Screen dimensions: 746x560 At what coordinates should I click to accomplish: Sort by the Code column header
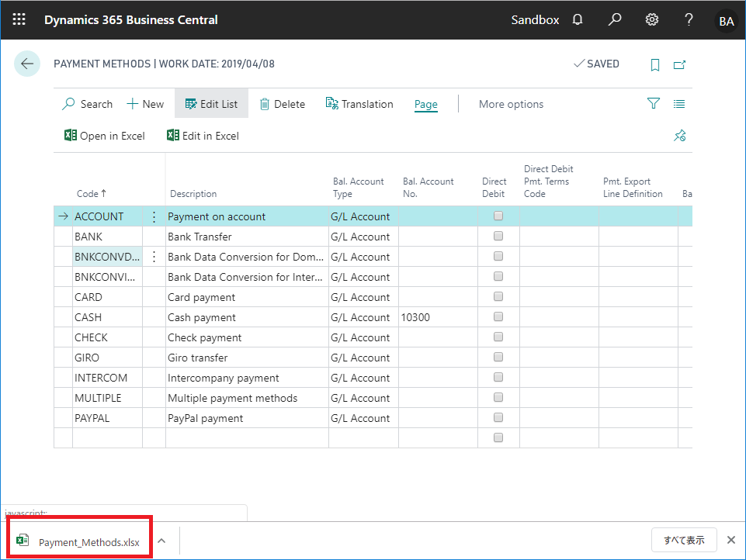[x=92, y=193]
